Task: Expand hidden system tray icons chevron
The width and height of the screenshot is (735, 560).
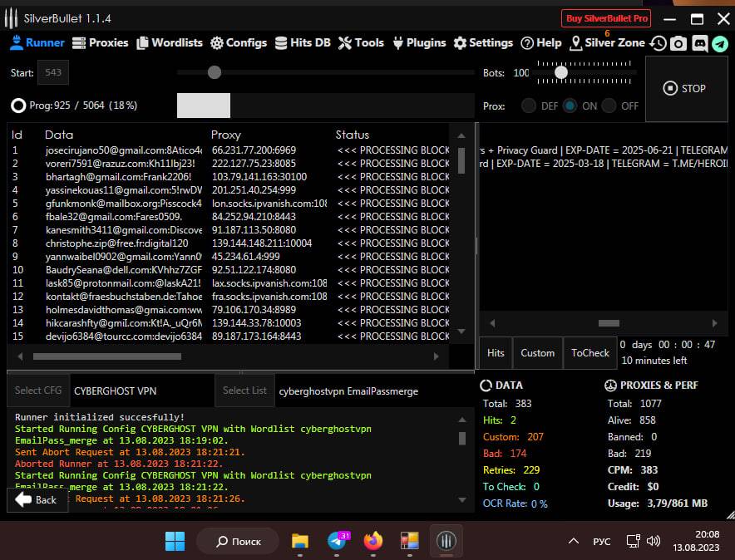Action: [573, 541]
